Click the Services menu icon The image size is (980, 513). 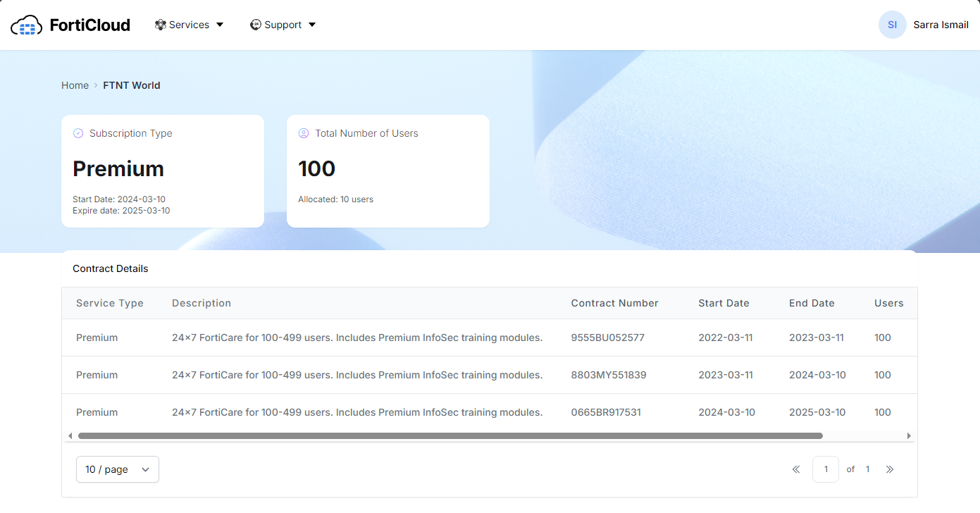tap(161, 25)
